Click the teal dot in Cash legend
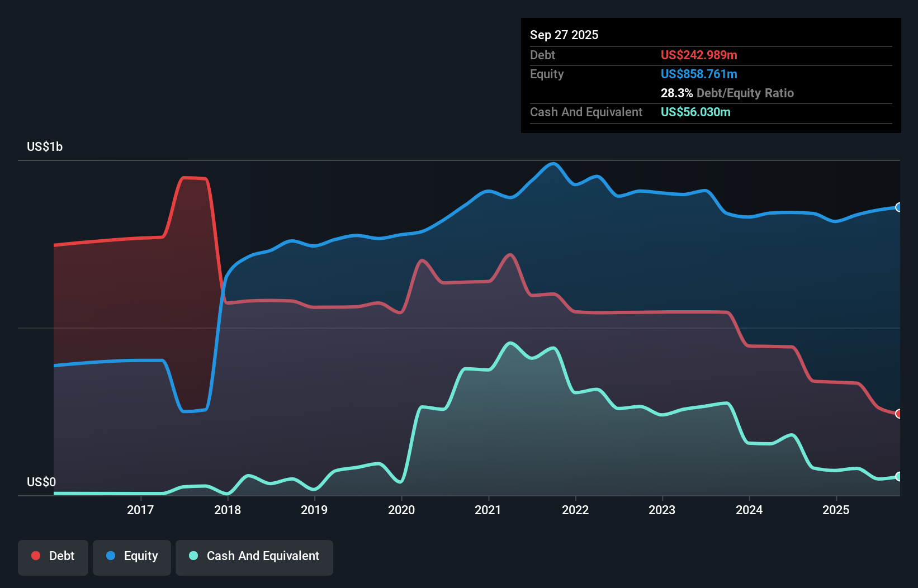This screenshot has width=918, height=588. tap(193, 556)
